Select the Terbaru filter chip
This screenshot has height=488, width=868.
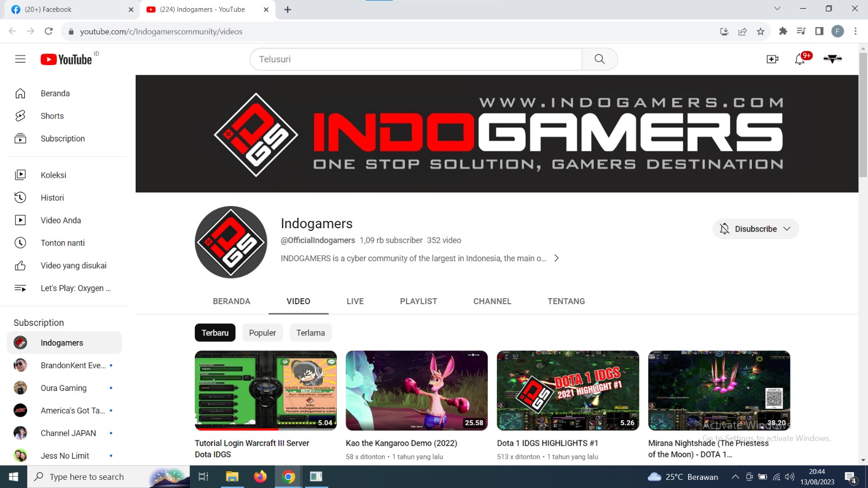point(215,333)
